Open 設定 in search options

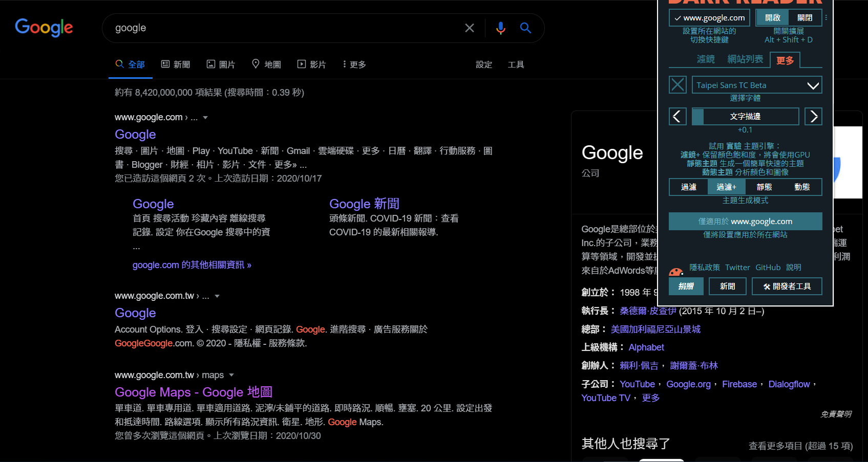point(484,64)
